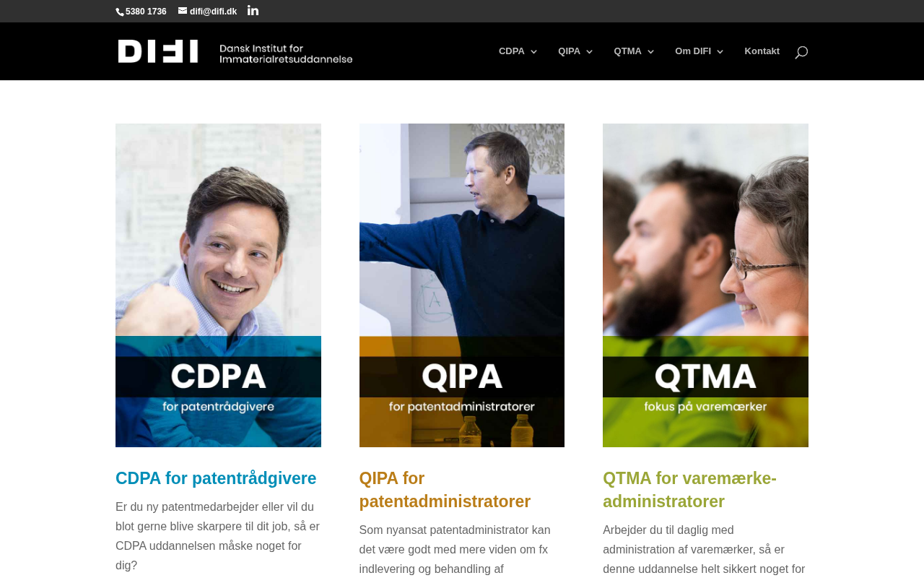Open the Kontakt menu item
The image size is (924, 578).
tap(762, 51)
